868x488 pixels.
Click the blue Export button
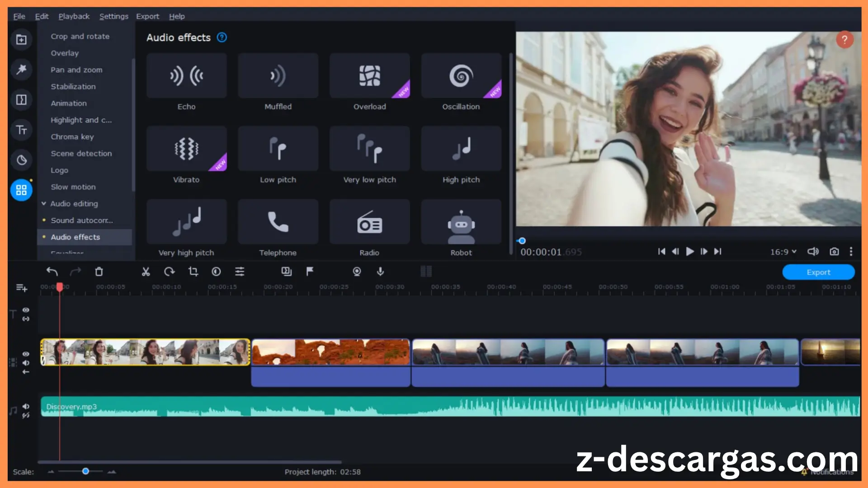(818, 272)
